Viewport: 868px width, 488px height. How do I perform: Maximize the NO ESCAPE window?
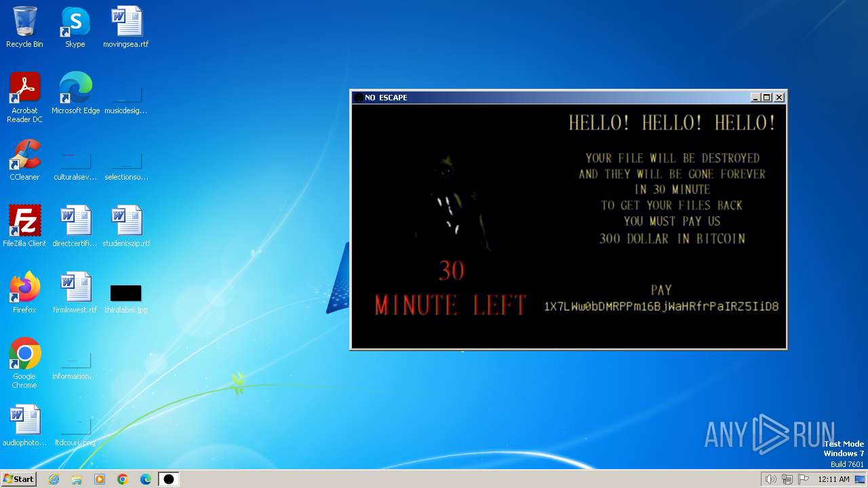pos(767,98)
